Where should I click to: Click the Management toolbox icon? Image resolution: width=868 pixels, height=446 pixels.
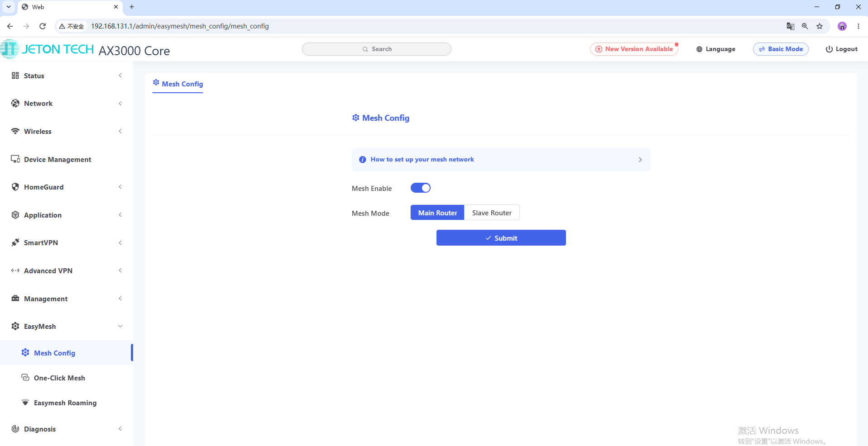click(x=15, y=299)
